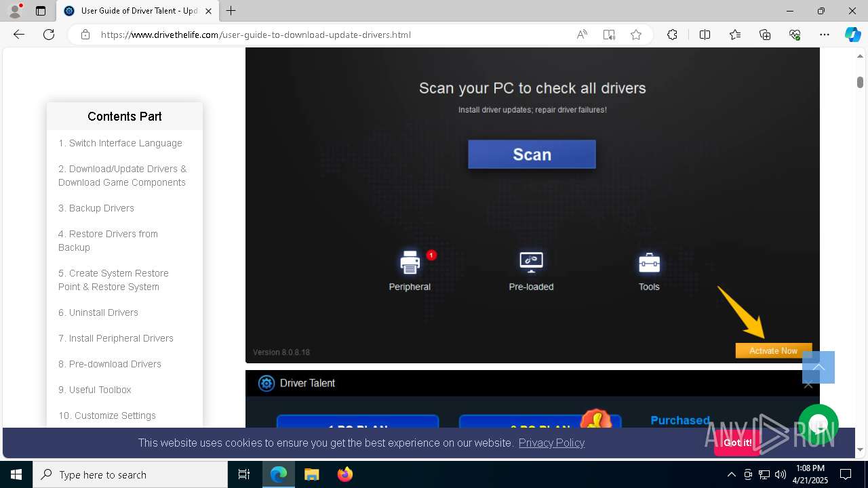Add page to favorites star
This screenshot has width=868, height=488.
(636, 35)
